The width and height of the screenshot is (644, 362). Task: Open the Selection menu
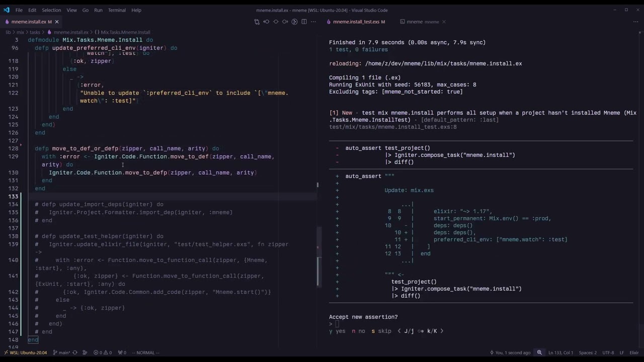point(51,10)
